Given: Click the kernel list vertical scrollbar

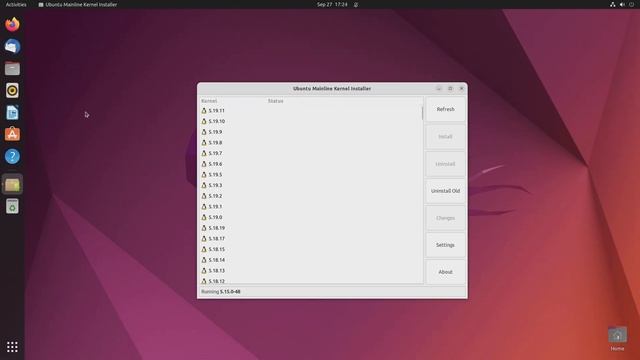Looking at the screenshot, I should click(422, 113).
